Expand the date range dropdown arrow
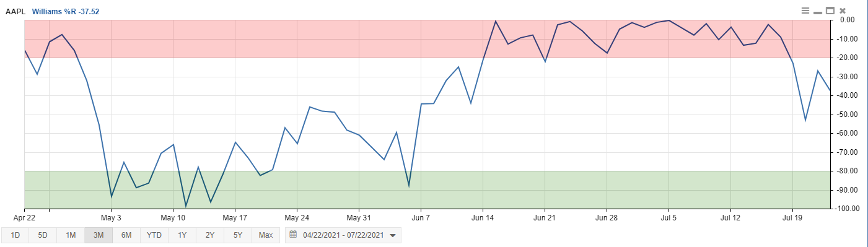 click(x=392, y=236)
